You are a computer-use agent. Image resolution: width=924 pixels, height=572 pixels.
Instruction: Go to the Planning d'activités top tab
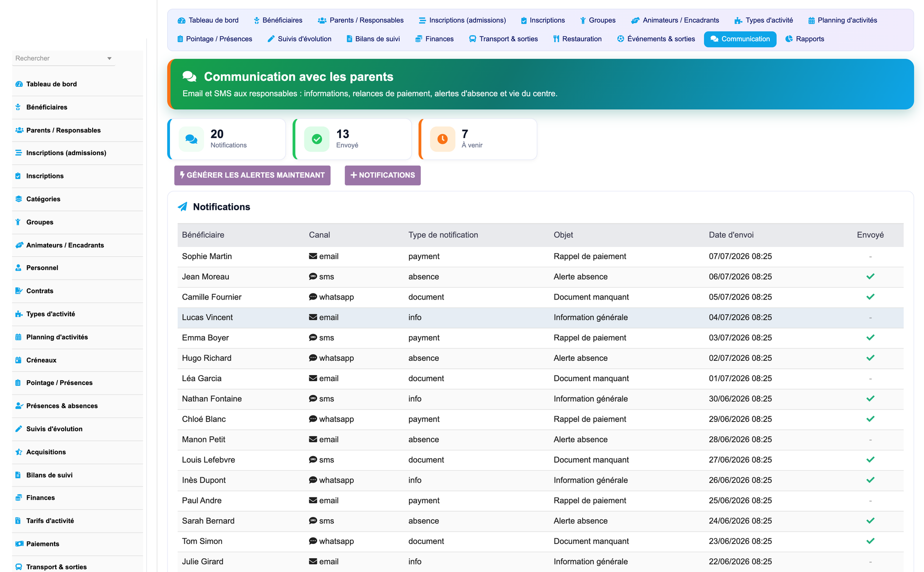[842, 20]
